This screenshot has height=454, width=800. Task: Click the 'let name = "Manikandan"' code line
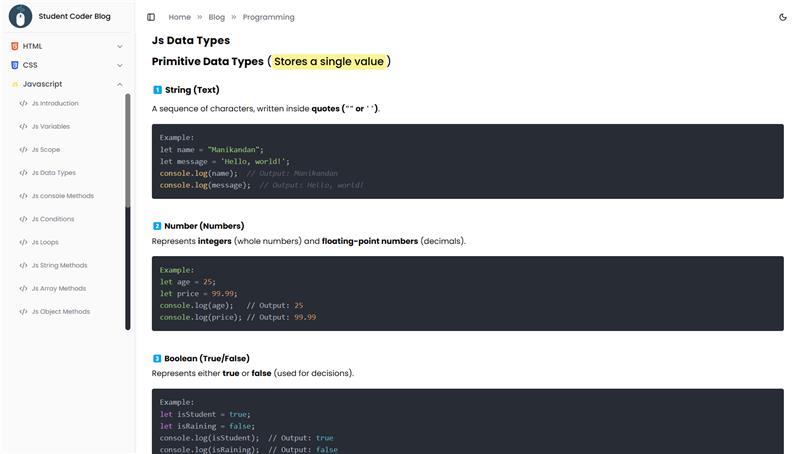click(x=212, y=149)
